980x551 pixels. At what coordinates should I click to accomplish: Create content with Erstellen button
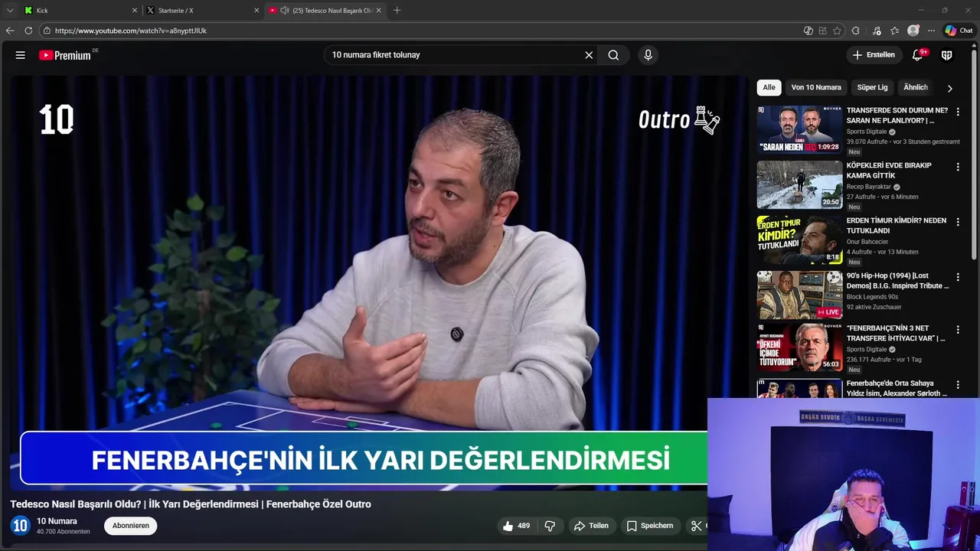click(874, 55)
